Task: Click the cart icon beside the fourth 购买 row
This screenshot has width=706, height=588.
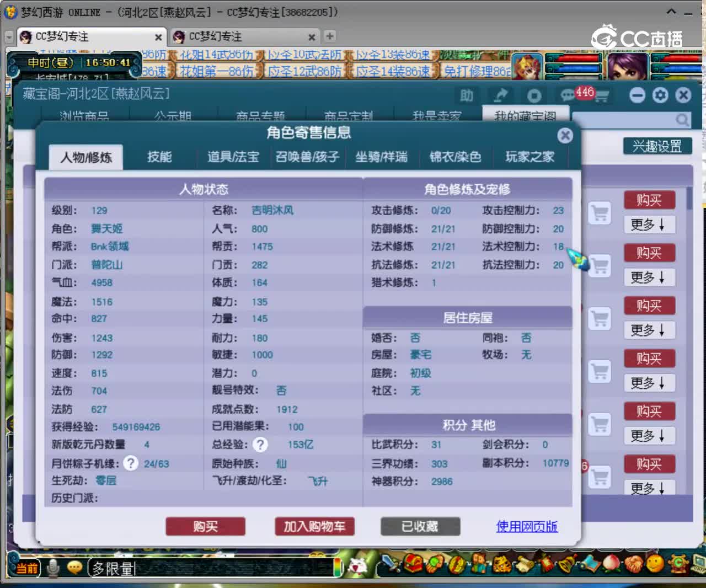Action: 600,371
